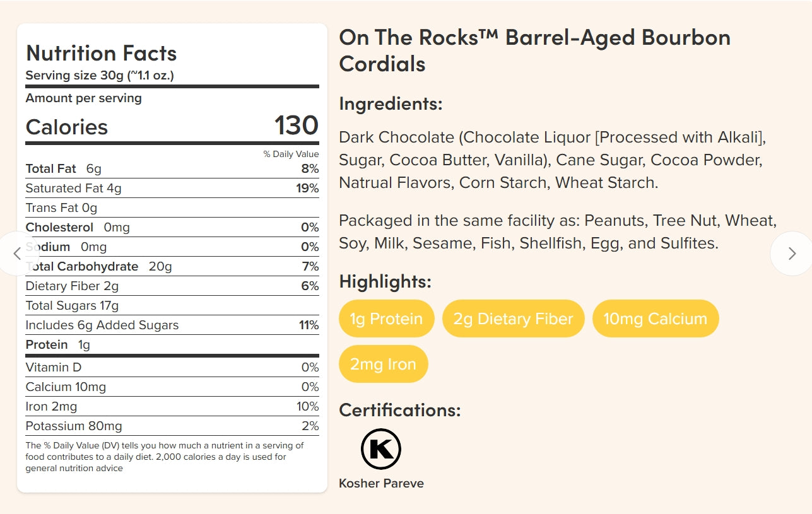Screen dimensions: 812x514
Task: Click the Certifications heading
Action: 399,410
